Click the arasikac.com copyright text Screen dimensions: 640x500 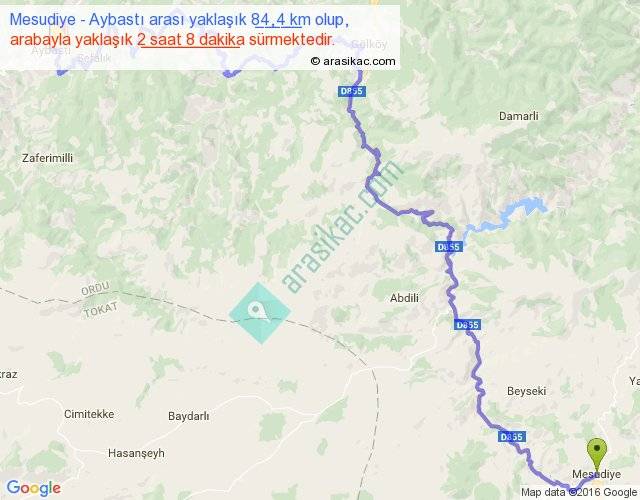[353, 61]
